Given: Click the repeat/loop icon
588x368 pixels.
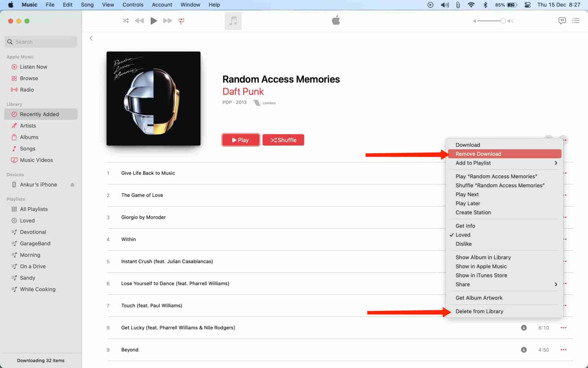Looking at the screenshot, I should pyautogui.click(x=181, y=20).
